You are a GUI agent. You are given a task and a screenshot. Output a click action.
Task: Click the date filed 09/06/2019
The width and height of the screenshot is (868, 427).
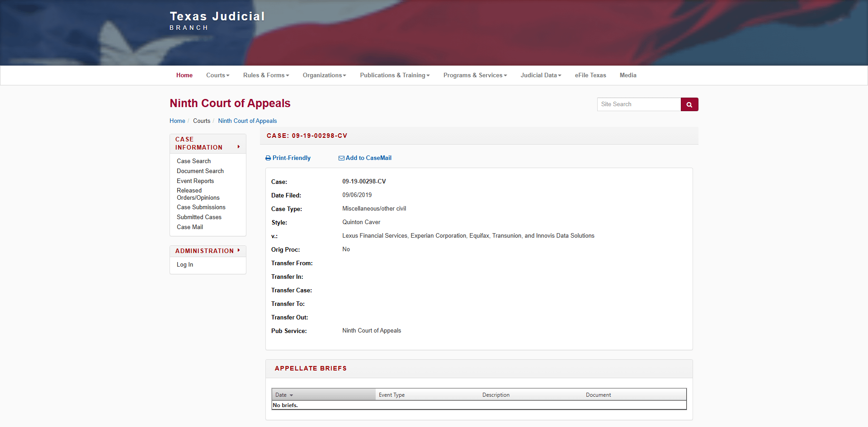[357, 195]
